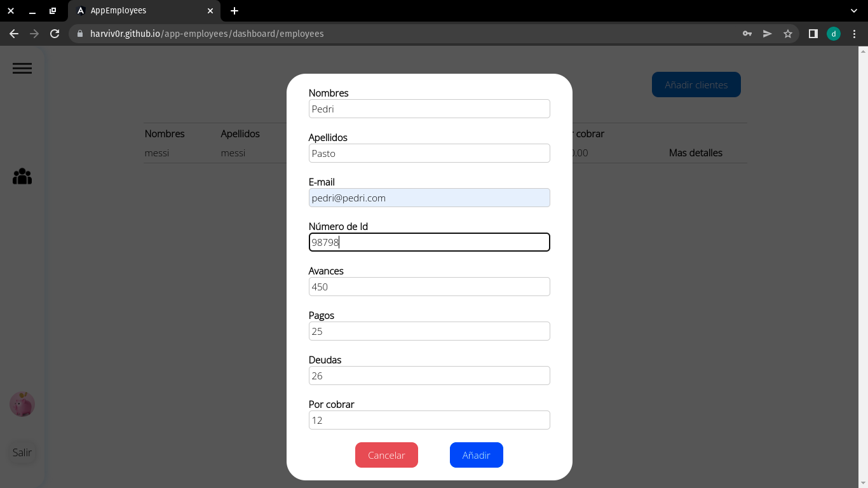This screenshot has height=488, width=868.
Task: Click the Añadir clientes button
Action: (696, 85)
